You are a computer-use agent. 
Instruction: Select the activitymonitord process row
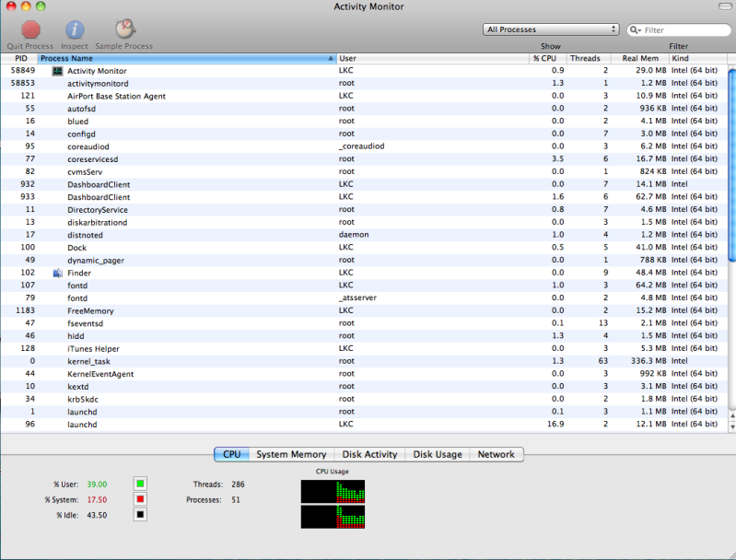pyautogui.click(x=364, y=83)
